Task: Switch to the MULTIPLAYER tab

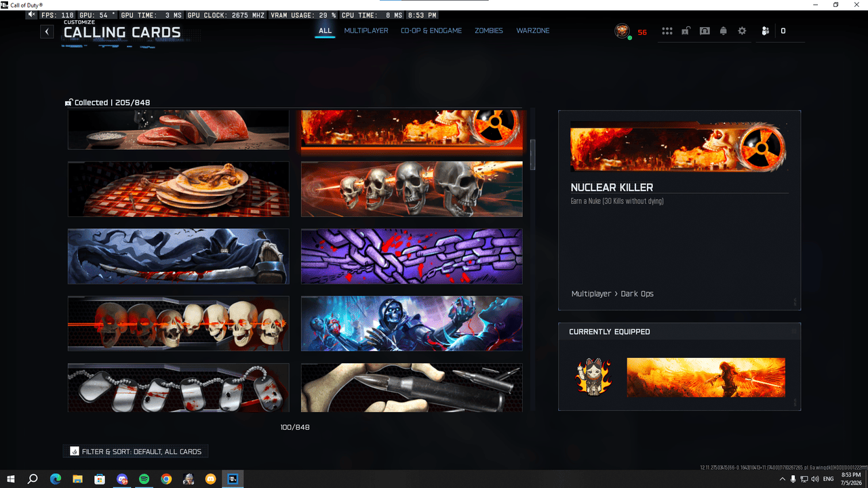Action: (366, 31)
